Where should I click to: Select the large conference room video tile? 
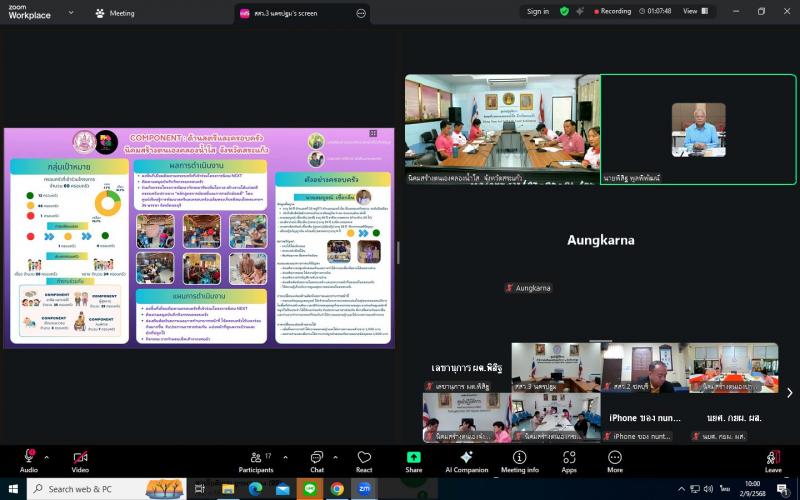coord(503,130)
